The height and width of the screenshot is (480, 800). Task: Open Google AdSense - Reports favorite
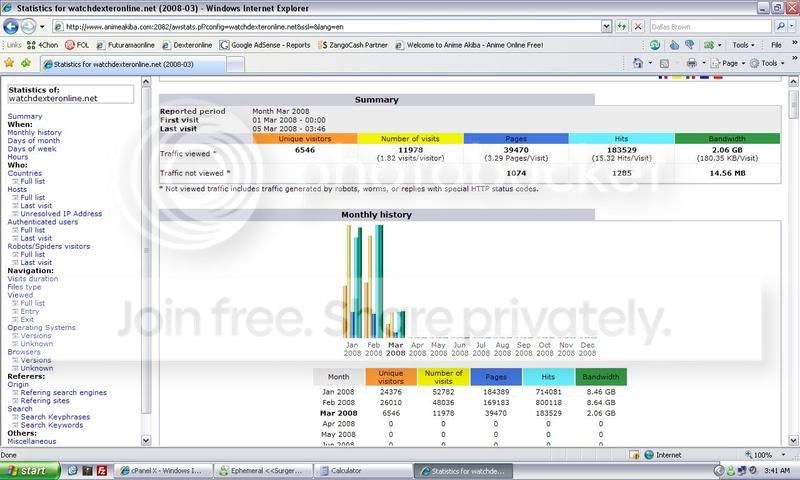click(x=265, y=45)
